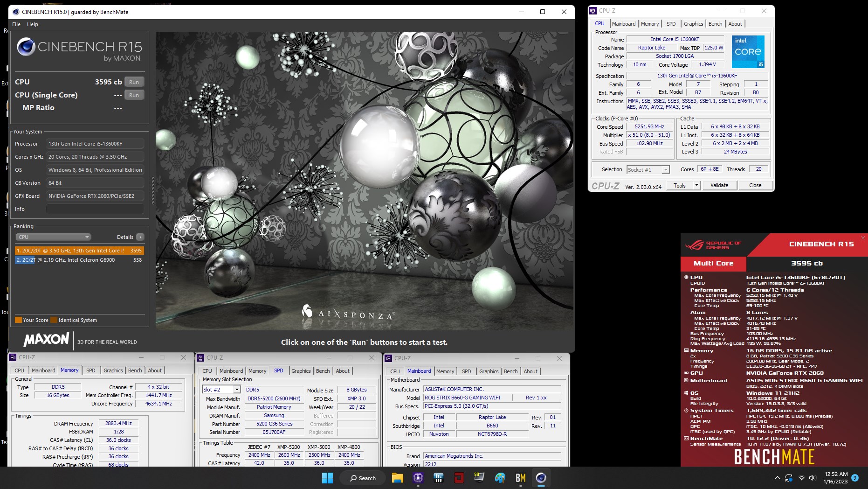This screenshot has height=489, width=868.
Task: Click the purple CPU-Z chip taskbar icon
Action: pos(418,478)
